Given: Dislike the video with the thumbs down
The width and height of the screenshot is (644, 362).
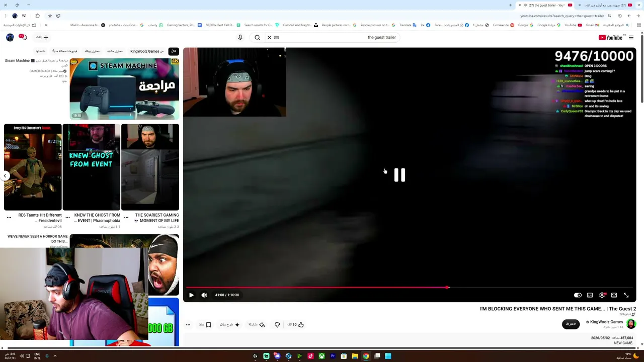Looking at the screenshot, I should (277, 325).
